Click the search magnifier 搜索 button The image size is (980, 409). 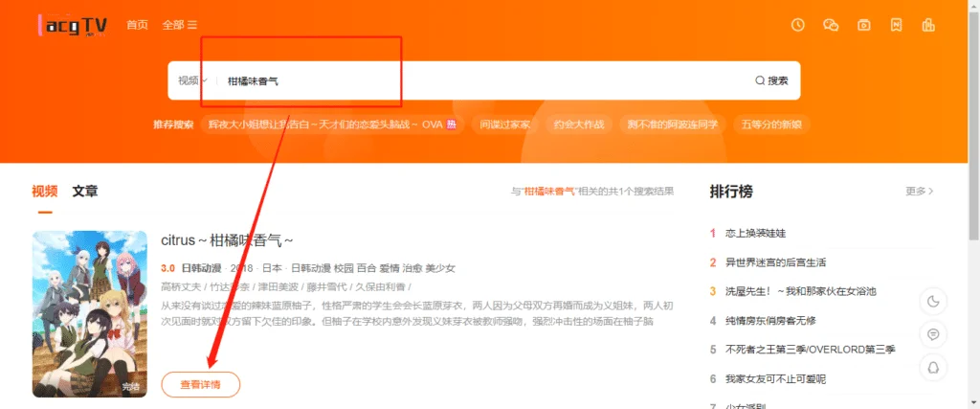pos(771,80)
